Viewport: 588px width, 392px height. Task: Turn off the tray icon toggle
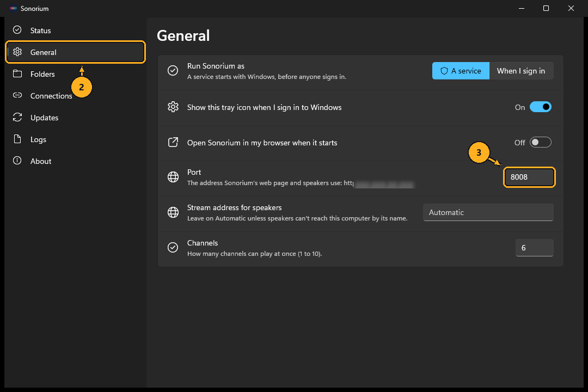[x=541, y=107]
